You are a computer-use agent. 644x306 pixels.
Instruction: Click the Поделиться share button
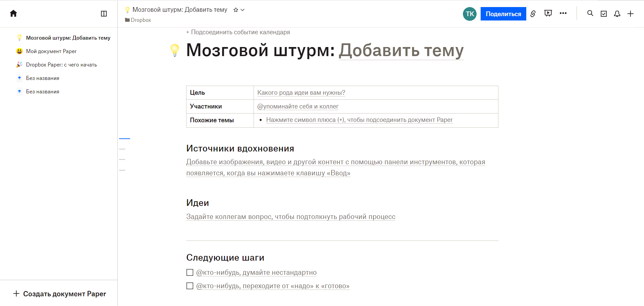(x=503, y=14)
